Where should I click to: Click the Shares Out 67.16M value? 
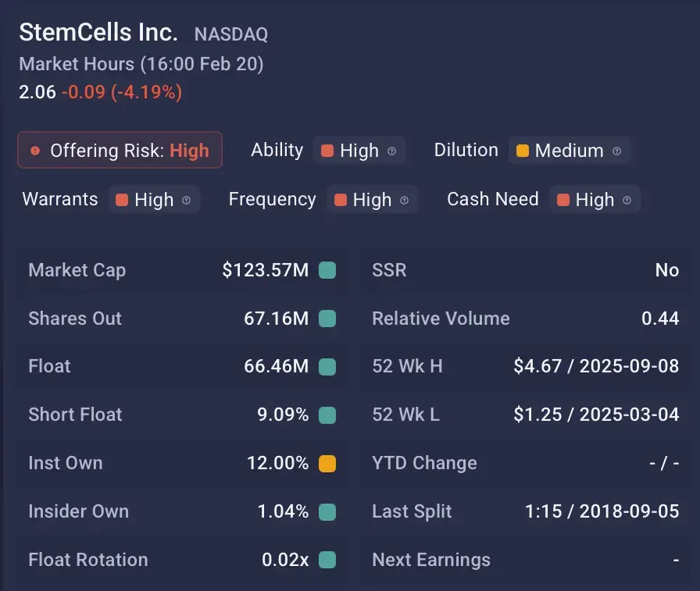pos(276,319)
